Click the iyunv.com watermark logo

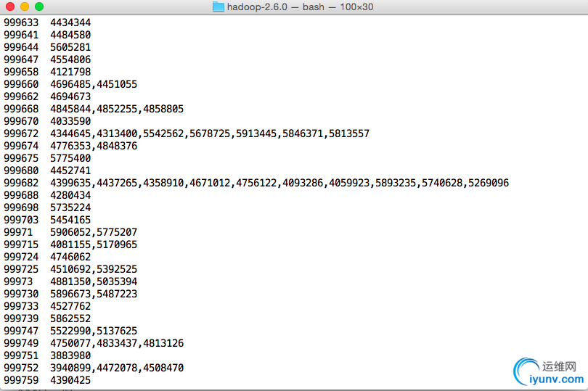(549, 371)
